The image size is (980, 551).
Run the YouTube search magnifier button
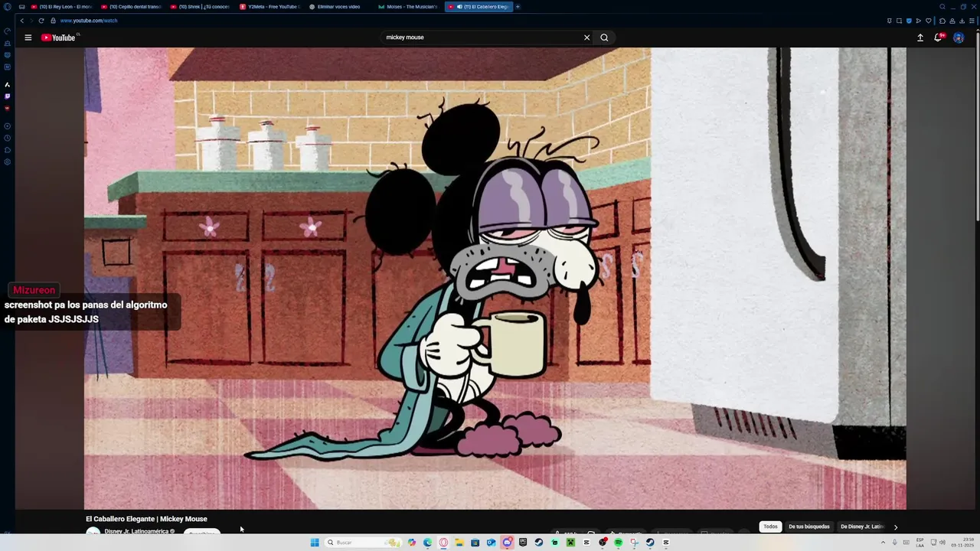[x=604, y=37]
